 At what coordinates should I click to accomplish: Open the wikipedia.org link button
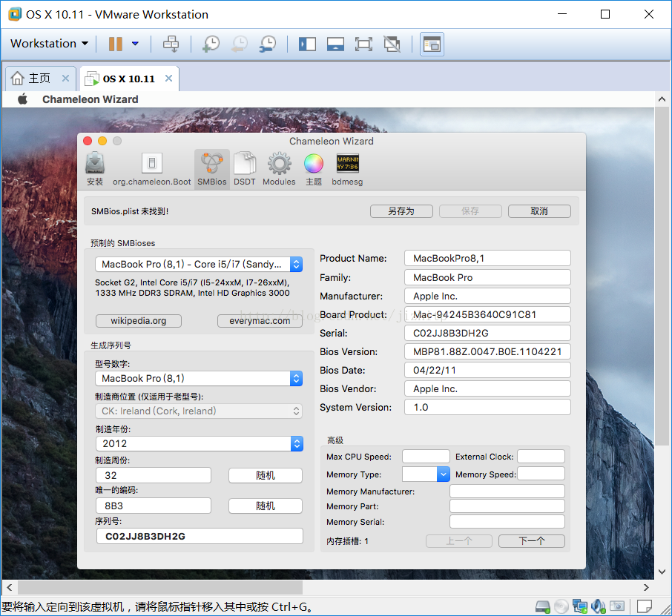click(x=139, y=321)
